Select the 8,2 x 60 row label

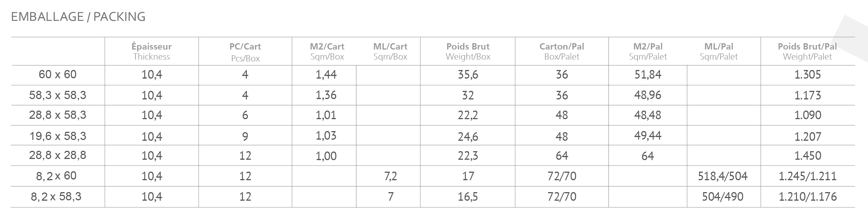[56, 176]
